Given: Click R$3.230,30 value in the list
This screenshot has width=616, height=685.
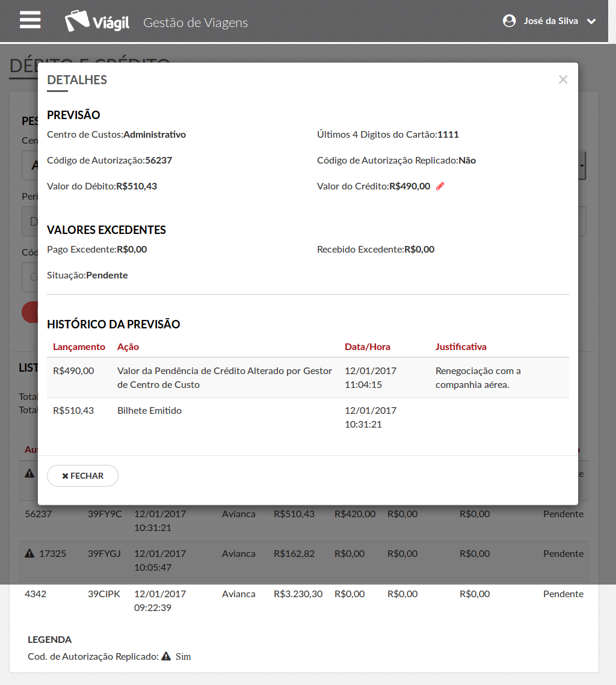Looking at the screenshot, I should (298, 594).
